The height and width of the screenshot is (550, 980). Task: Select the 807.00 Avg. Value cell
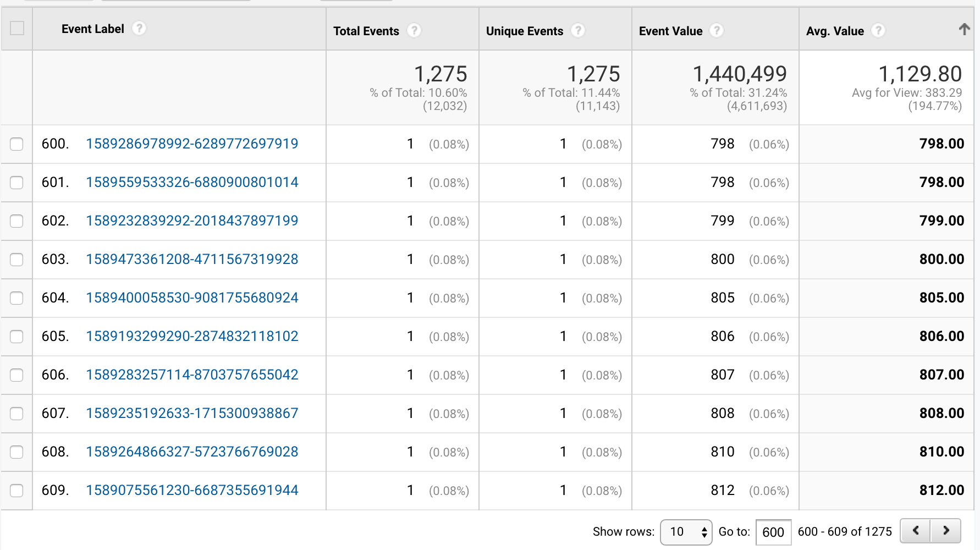[x=942, y=375]
